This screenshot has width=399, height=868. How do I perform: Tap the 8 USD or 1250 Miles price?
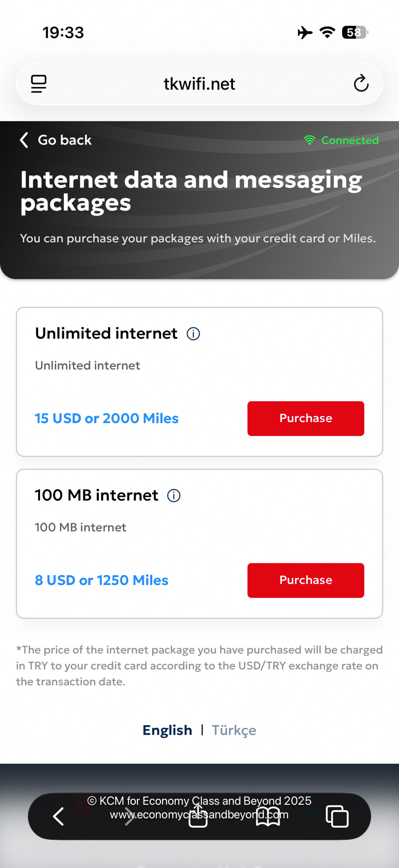[101, 580]
